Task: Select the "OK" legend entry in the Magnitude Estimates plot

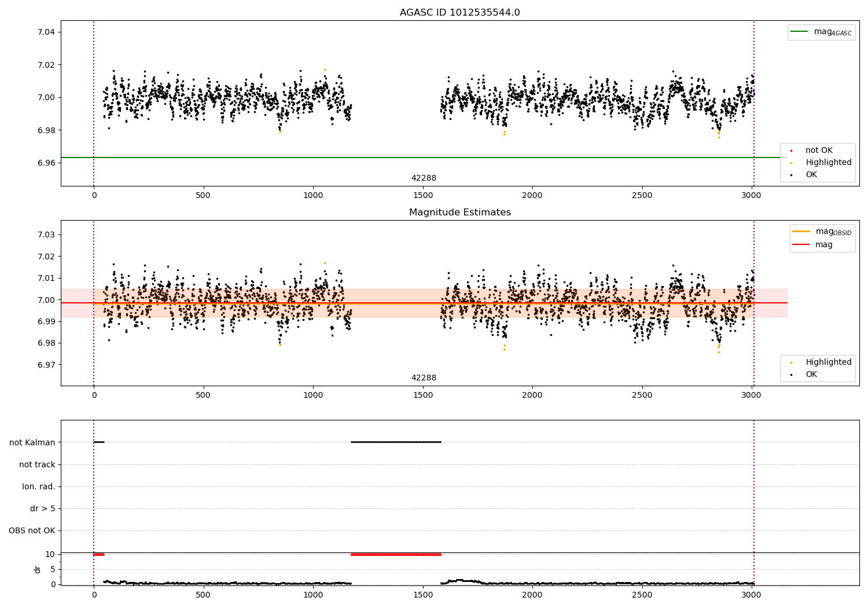Action: pyautogui.click(x=811, y=375)
